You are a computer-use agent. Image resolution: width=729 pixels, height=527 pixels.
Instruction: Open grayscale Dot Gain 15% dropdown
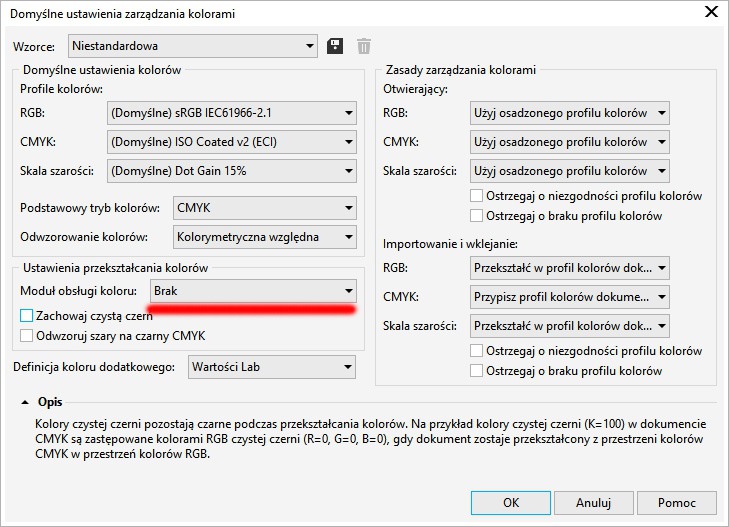click(x=231, y=171)
